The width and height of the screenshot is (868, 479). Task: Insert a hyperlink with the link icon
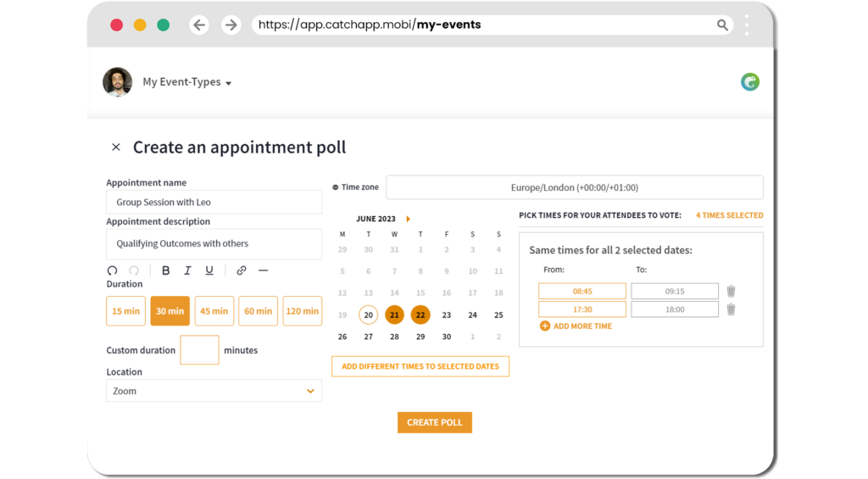pos(242,270)
